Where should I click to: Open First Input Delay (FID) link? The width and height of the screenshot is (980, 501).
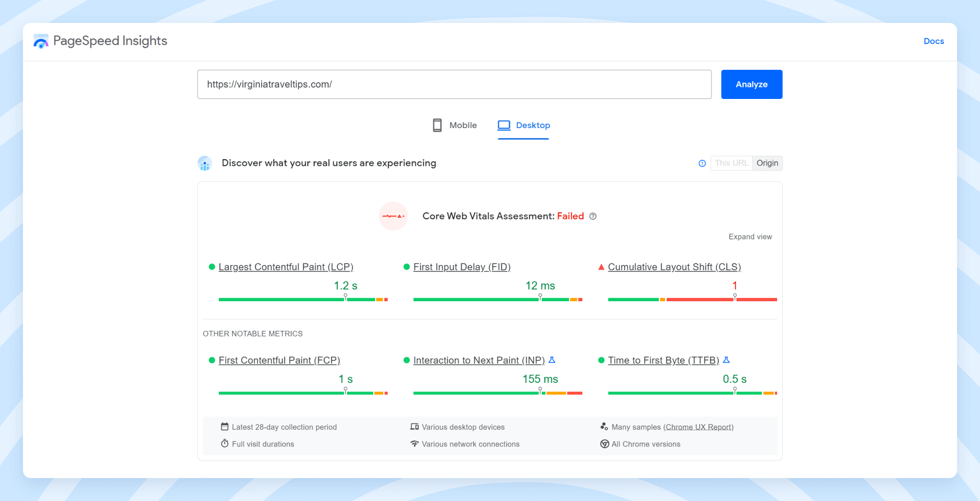click(x=462, y=267)
